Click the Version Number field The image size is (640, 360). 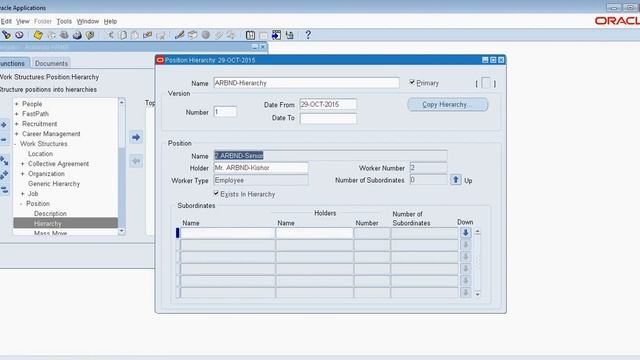(225, 112)
